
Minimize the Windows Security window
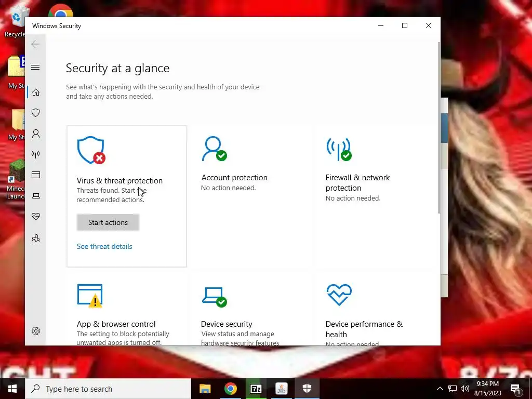tap(381, 25)
